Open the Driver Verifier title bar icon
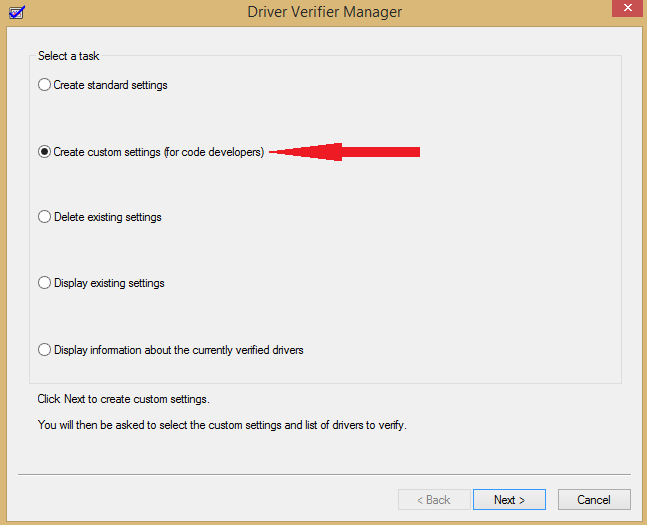The width and height of the screenshot is (647, 525). (17, 12)
